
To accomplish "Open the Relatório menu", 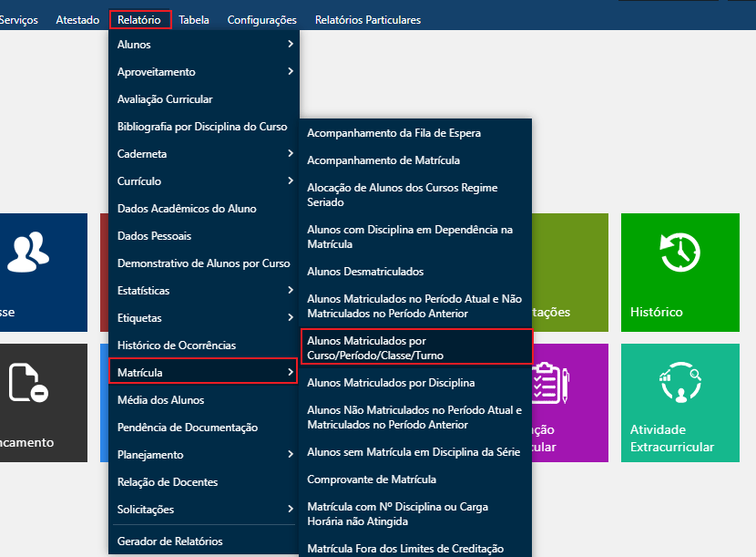I will [x=139, y=19].
